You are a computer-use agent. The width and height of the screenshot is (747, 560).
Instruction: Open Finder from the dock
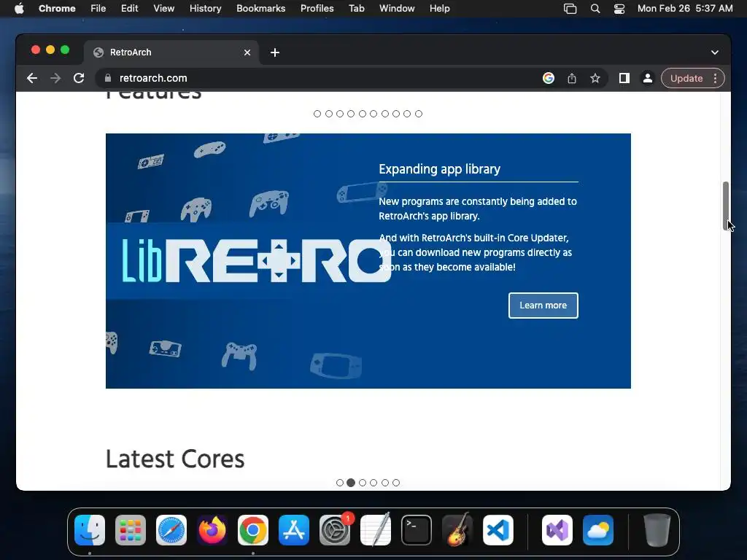[x=90, y=530]
